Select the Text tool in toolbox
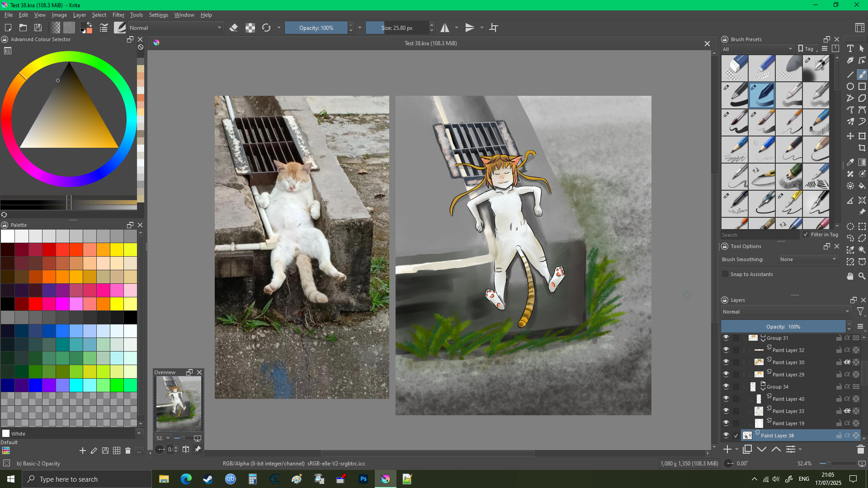 pyautogui.click(x=850, y=48)
